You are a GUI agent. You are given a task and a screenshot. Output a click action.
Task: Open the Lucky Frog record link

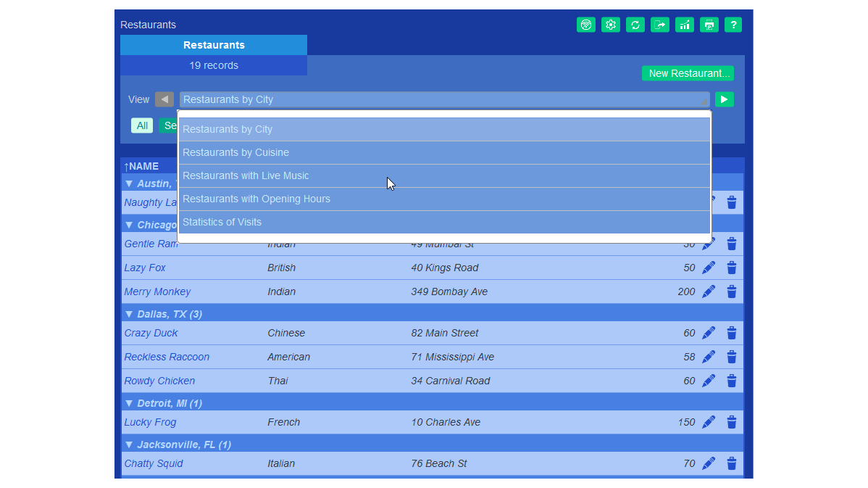tap(150, 422)
